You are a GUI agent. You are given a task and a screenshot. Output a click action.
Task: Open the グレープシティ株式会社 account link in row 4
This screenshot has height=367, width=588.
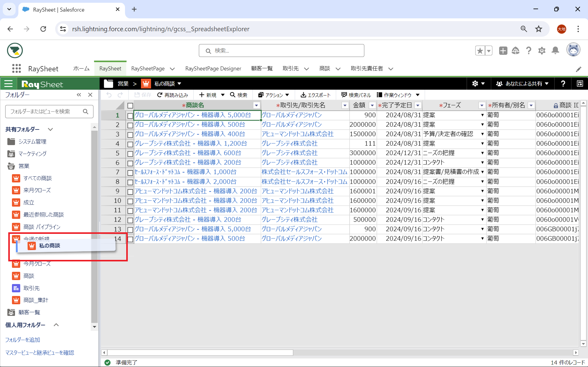pos(289,144)
